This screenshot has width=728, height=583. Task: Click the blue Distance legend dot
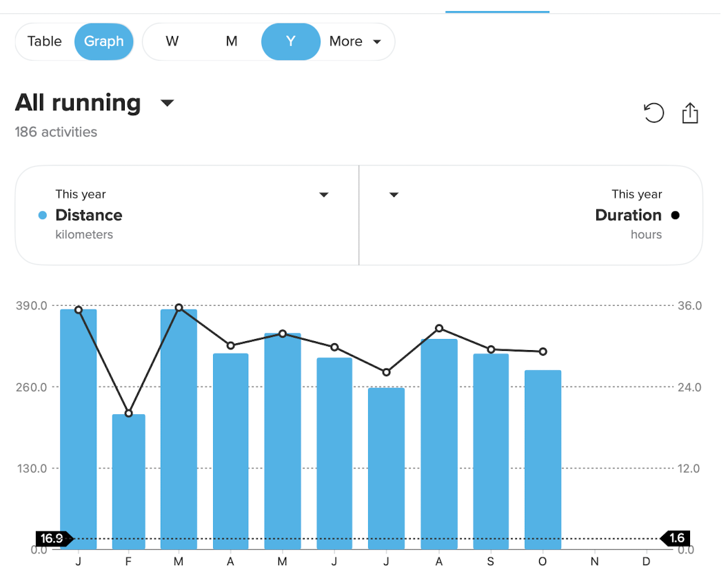[x=42, y=215]
